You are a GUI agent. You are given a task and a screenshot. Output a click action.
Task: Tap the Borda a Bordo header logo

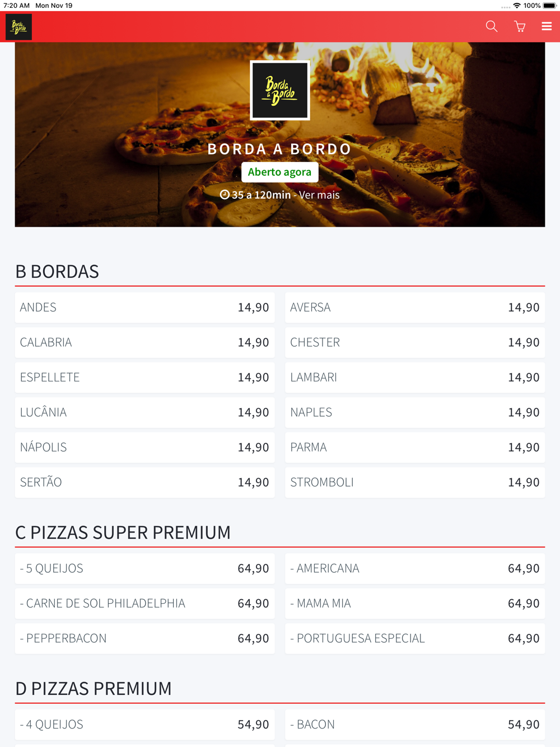click(x=18, y=27)
